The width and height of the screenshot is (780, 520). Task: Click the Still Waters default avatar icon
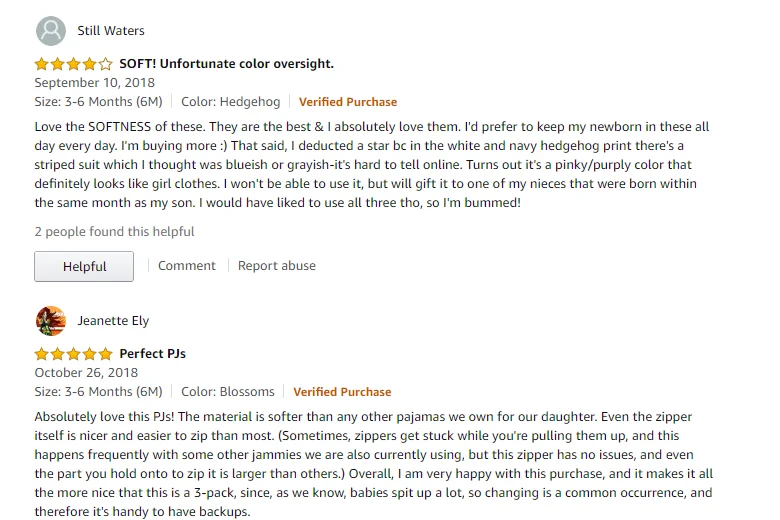click(x=51, y=31)
